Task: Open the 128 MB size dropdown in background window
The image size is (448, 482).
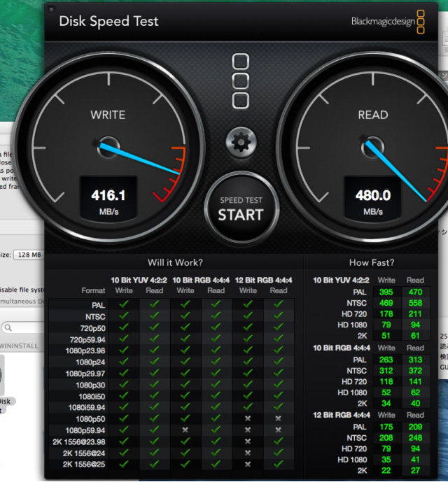Action: tap(29, 255)
